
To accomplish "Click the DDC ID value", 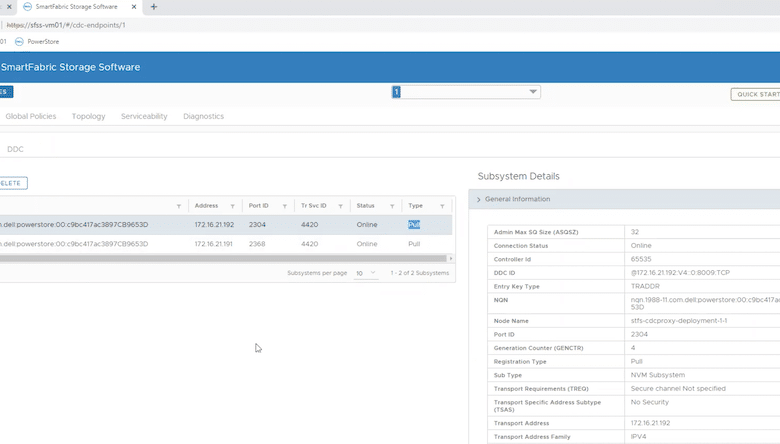I will point(680,273).
